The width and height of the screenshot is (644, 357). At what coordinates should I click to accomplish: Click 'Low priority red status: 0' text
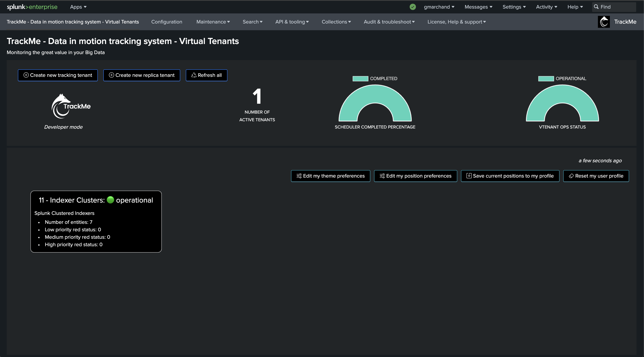tap(73, 229)
